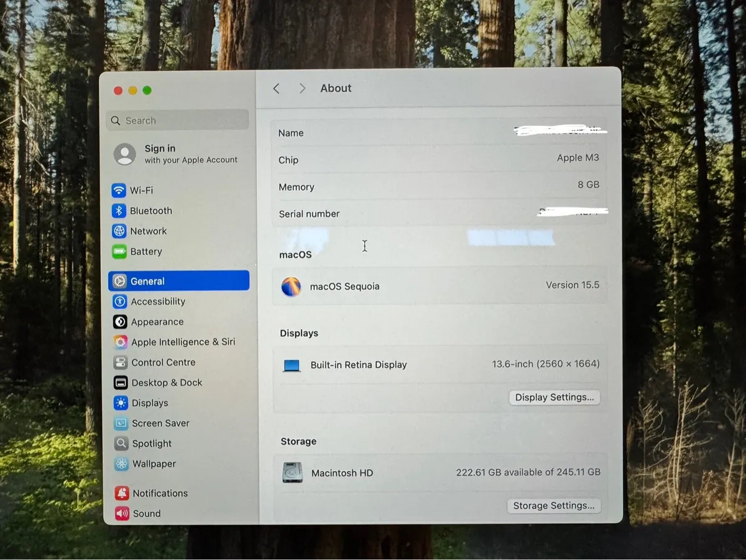Click the Built-in Retina Display laptop icon
The width and height of the screenshot is (746, 560).
pos(292,365)
